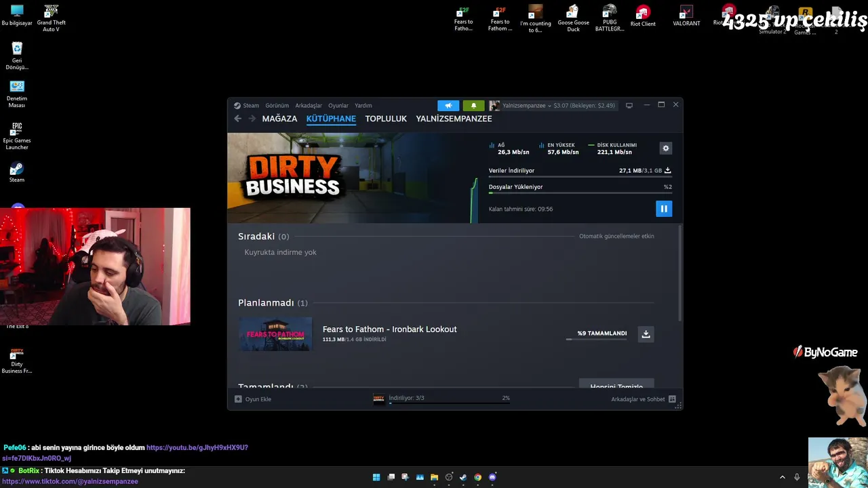The width and height of the screenshot is (868, 488).
Task: Open the Görünüm menu
Action: [277, 106]
